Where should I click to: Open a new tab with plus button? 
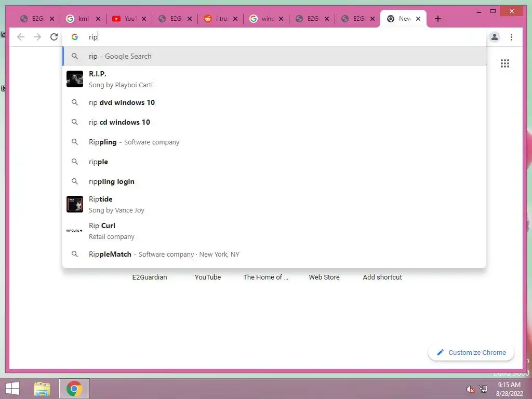pos(437,19)
